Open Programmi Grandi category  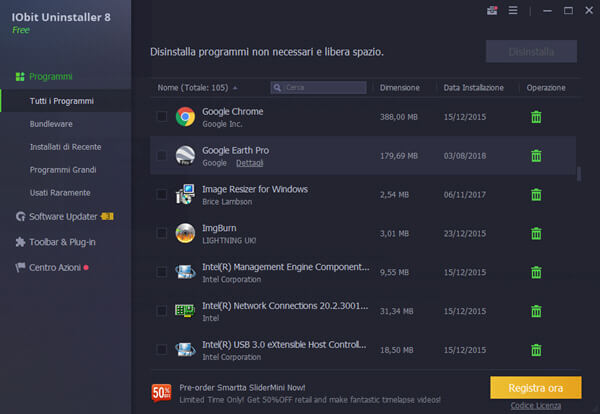[63, 170]
